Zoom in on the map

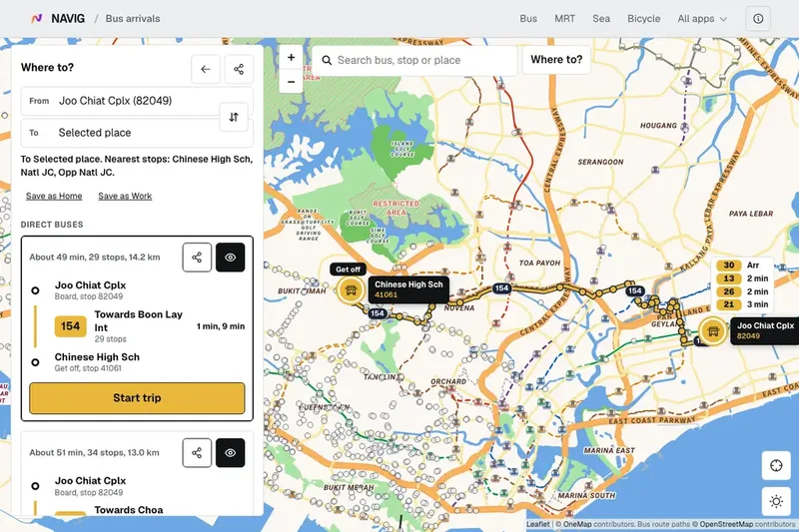pyautogui.click(x=291, y=57)
